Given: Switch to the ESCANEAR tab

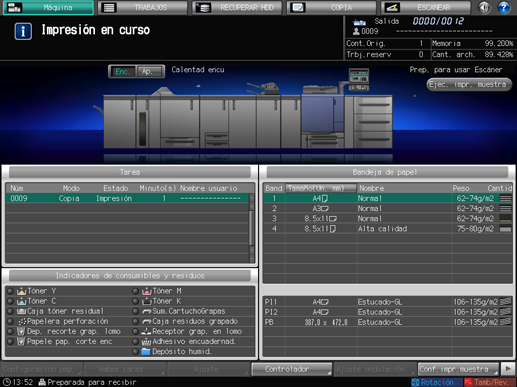Looking at the screenshot, I should tap(426, 7).
